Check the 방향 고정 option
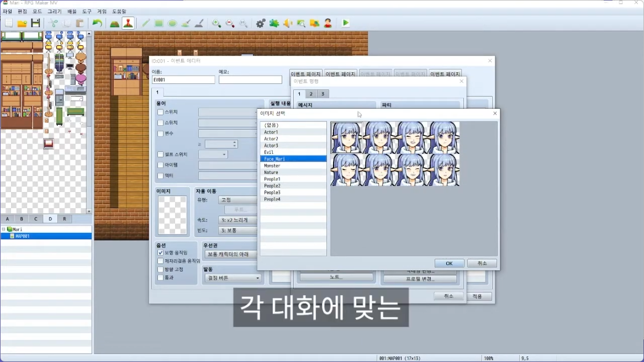The image size is (644, 362). [160, 269]
